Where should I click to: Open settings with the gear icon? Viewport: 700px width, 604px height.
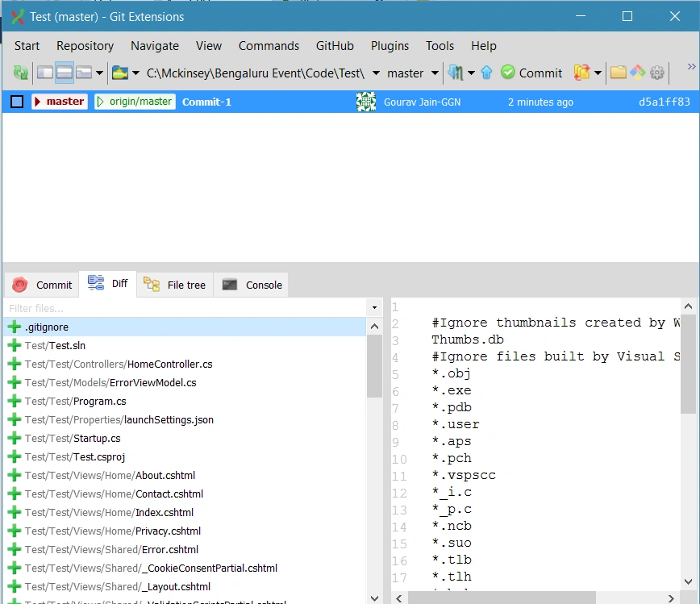(657, 73)
